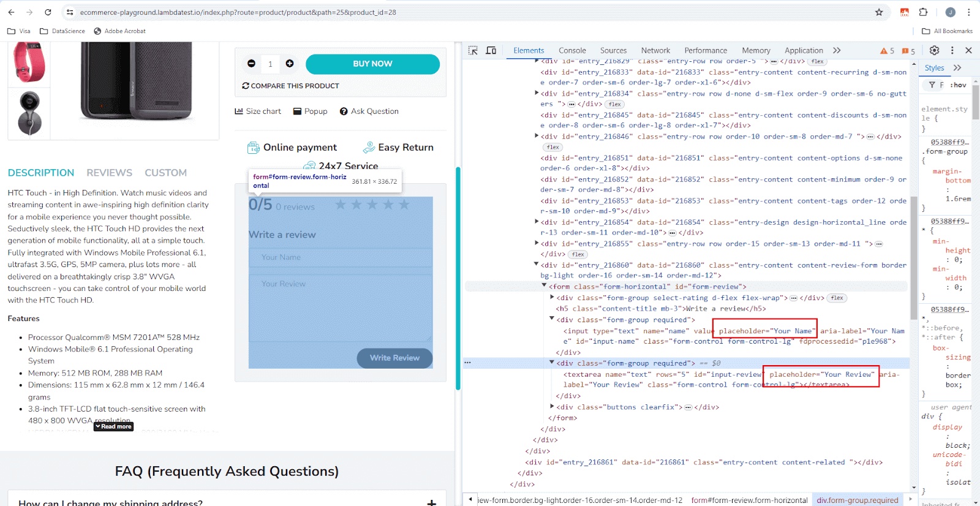The width and height of the screenshot is (980, 506).
Task: Increase quantity with the plus button
Action: tap(290, 64)
